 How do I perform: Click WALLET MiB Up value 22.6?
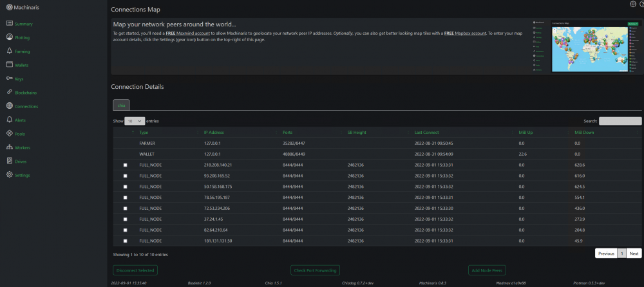click(522, 154)
